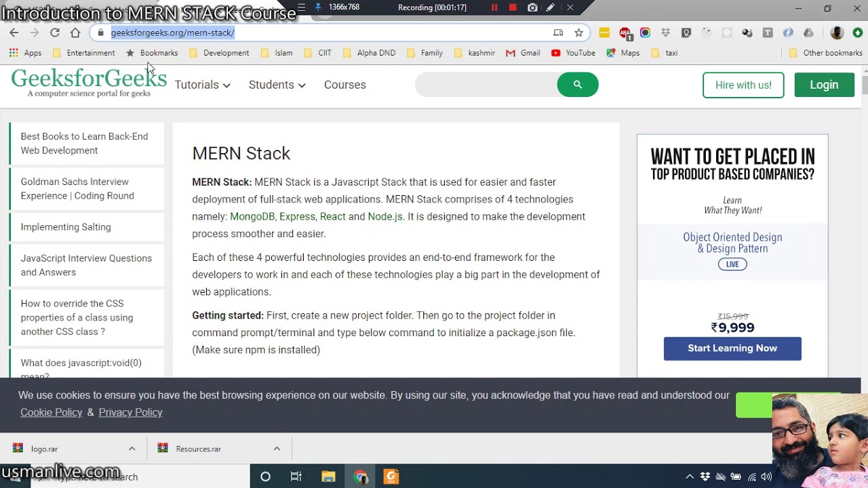Open the Chrome profile avatar

[837, 33]
